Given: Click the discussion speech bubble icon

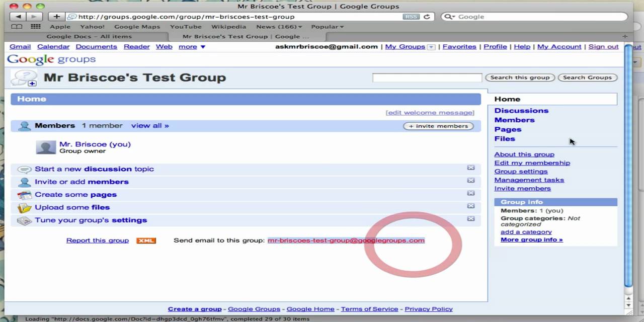Looking at the screenshot, I should [24, 170].
